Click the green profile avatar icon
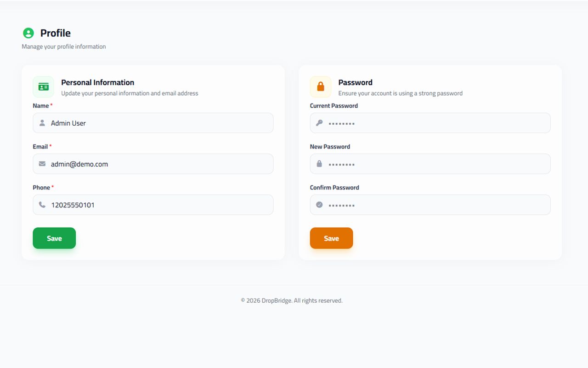The width and height of the screenshot is (588, 368). (x=28, y=33)
